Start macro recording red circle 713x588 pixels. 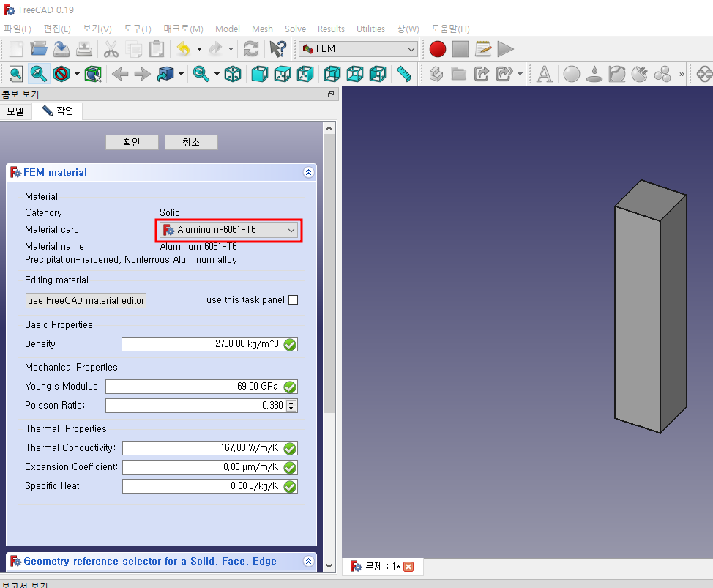(x=438, y=49)
